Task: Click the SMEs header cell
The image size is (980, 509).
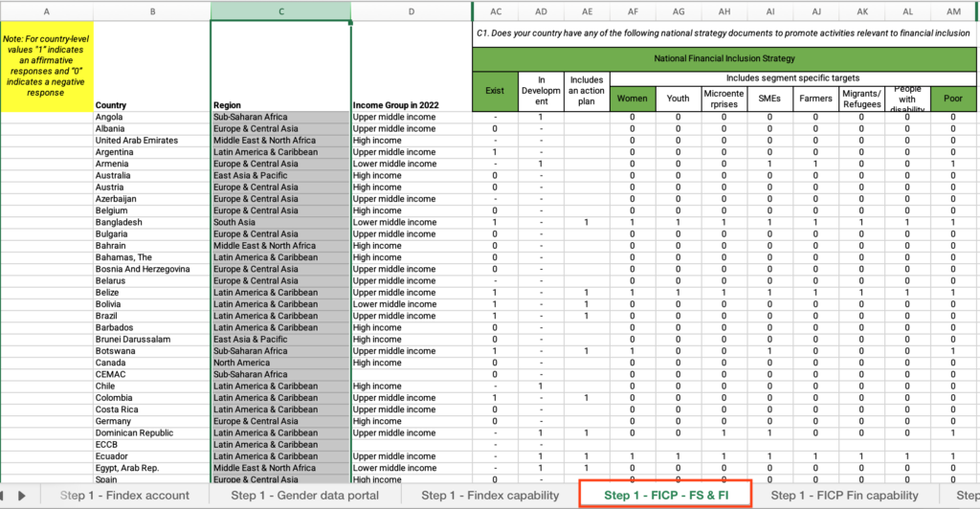Action: [770, 99]
